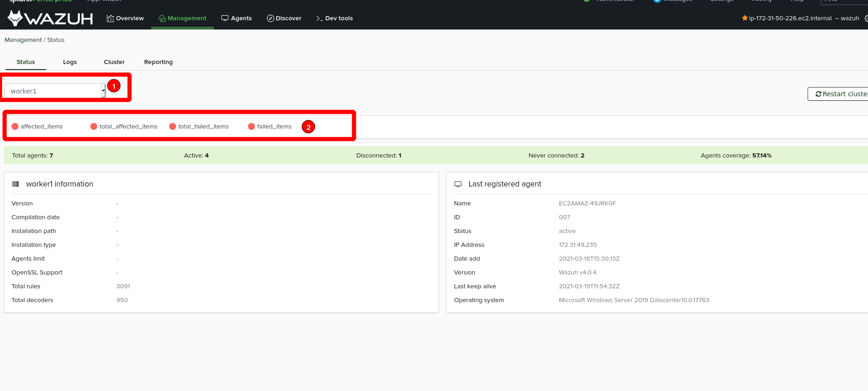Open the Overview menu
The height and width of the screenshot is (391, 868).
point(125,18)
